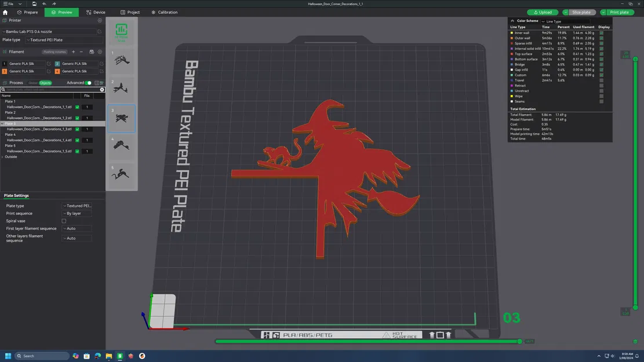
Task: Click the horizontal move slider handle
Action: click(x=519, y=342)
